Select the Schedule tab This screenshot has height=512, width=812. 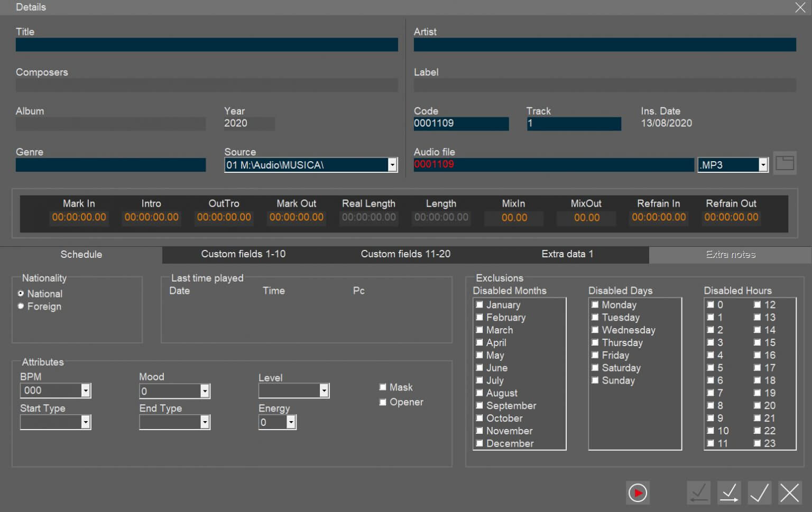point(81,254)
